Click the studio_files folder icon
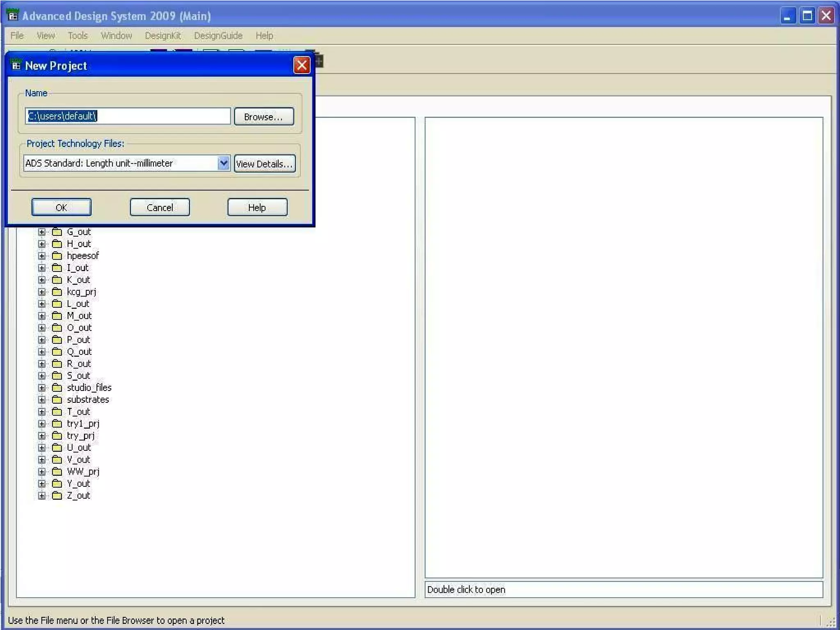This screenshot has height=630, width=840. (x=57, y=388)
